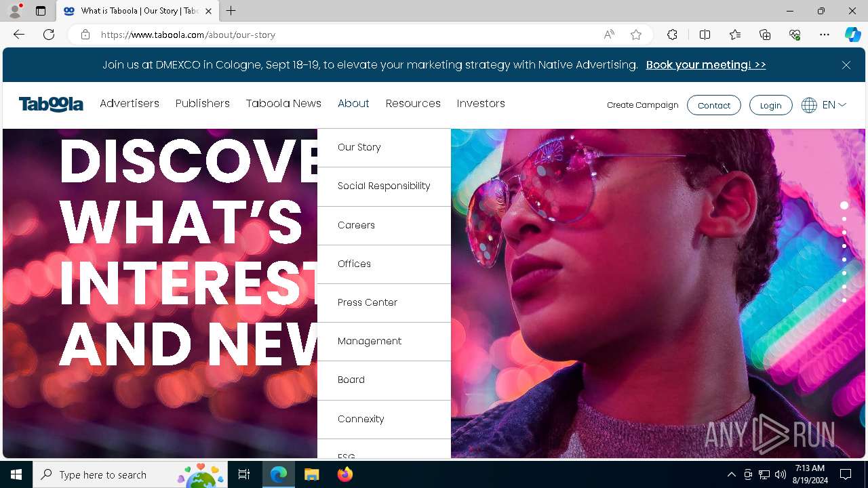Open the volume control tray icon
Viewport: 868px width, 488px height.
781,474
